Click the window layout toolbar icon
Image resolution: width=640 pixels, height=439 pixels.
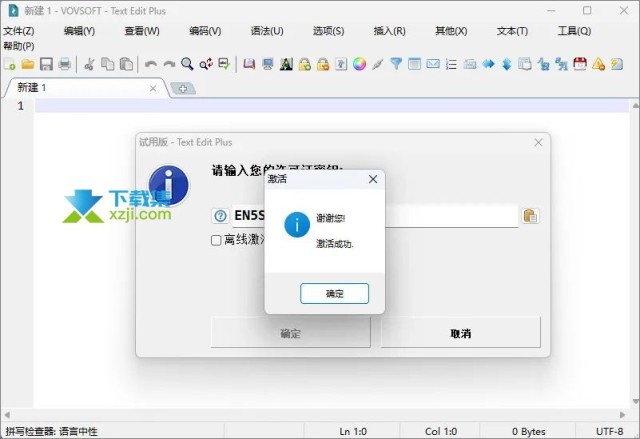point(414,64)
